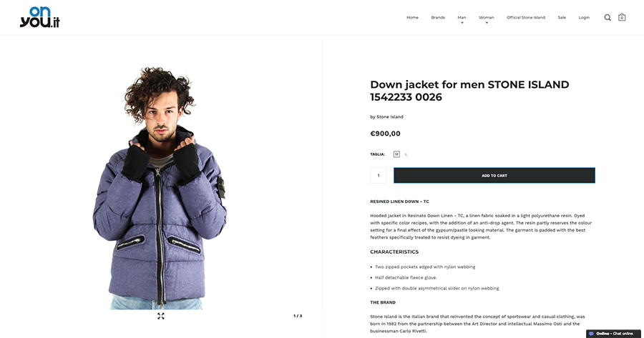Open the Official Stone Island page
The height and width of the screenshot is (338, 644).
(x=526, y=18)
